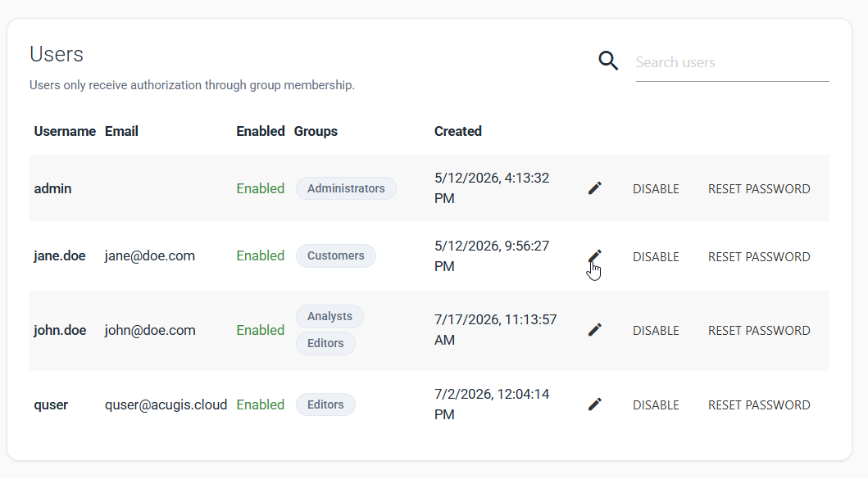Focus the Search users field

click(733, 62)
